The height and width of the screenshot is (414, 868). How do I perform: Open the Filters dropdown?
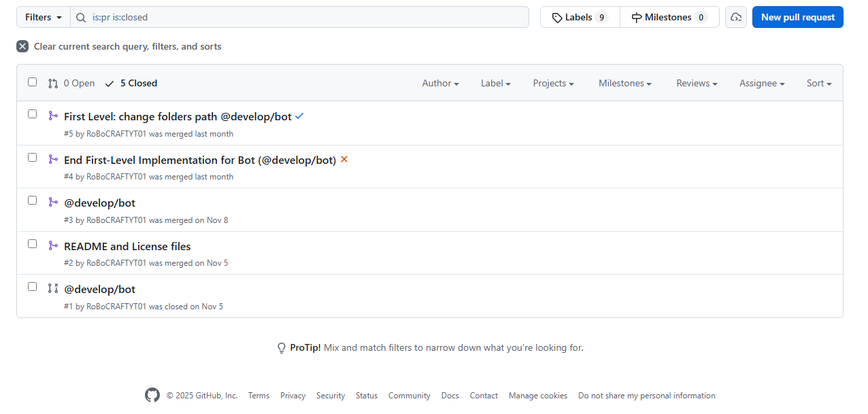click(42, 17)
